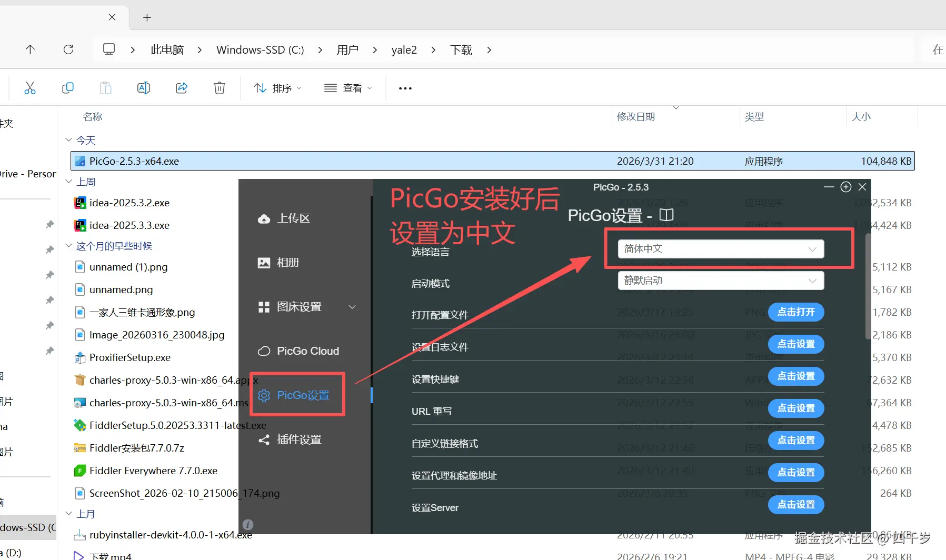Open the 静默启动 startup mode dropdown
946x560 pixels.
(720, 280)
